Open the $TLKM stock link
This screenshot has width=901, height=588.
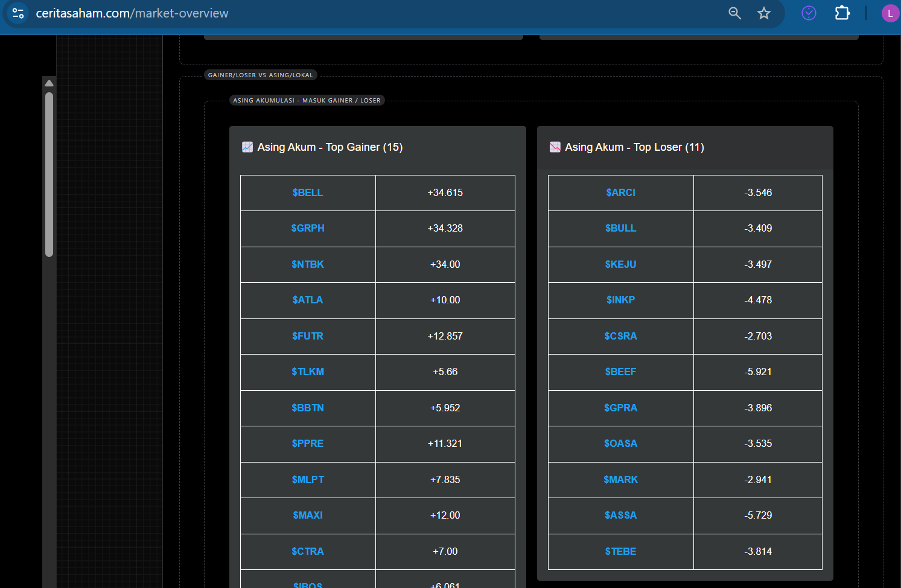pyautogui.click(x=308, y=372)
